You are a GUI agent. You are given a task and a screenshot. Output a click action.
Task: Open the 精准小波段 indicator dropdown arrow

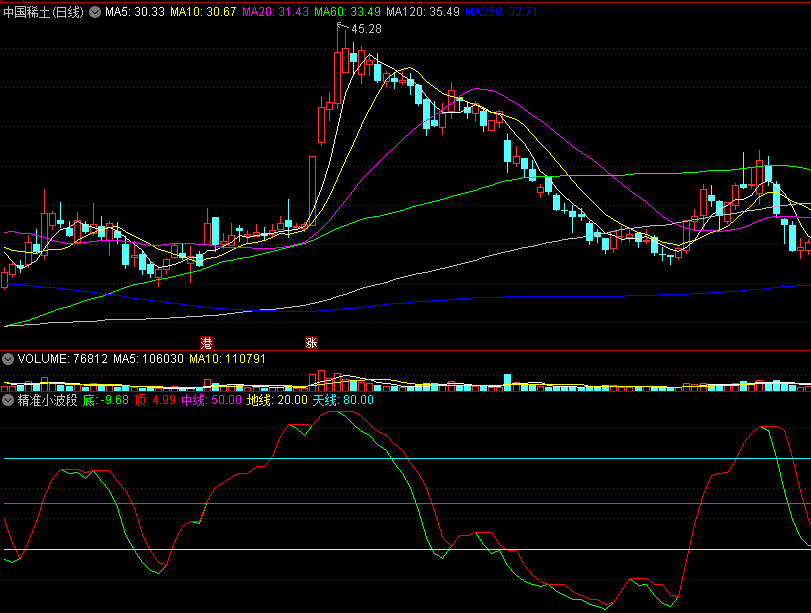click(8, 400)
